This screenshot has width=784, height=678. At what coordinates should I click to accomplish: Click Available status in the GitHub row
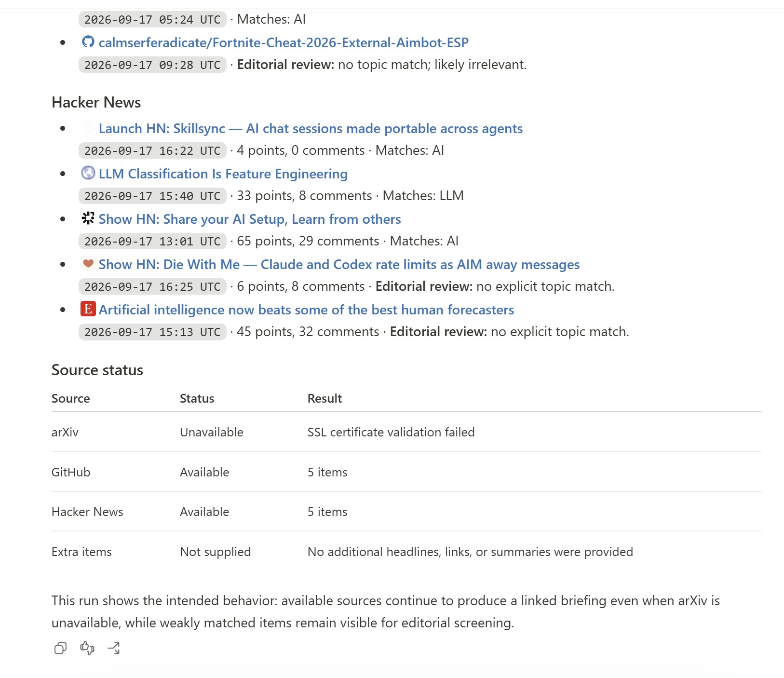[204, 473]
